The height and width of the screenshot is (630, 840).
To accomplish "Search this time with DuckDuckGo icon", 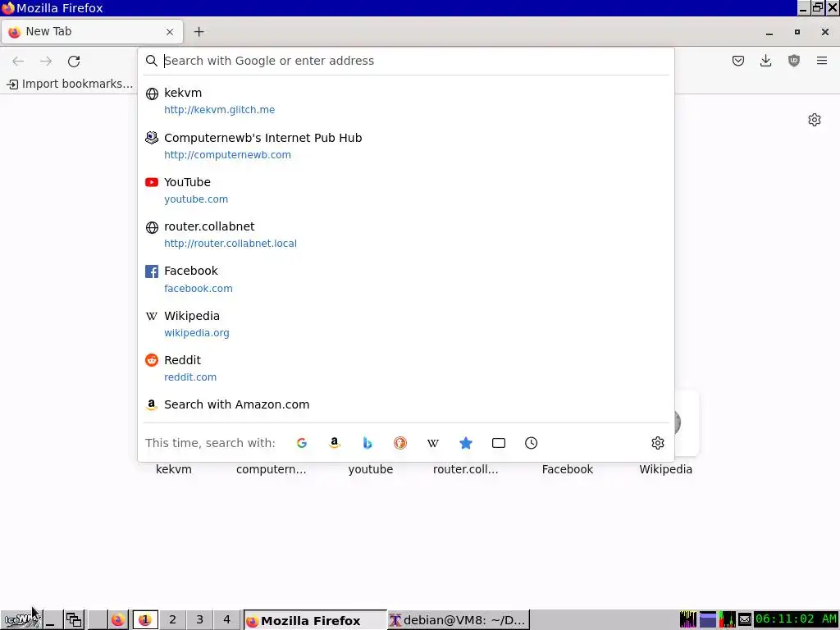I will pyautogui.click(x=400, y=443).
